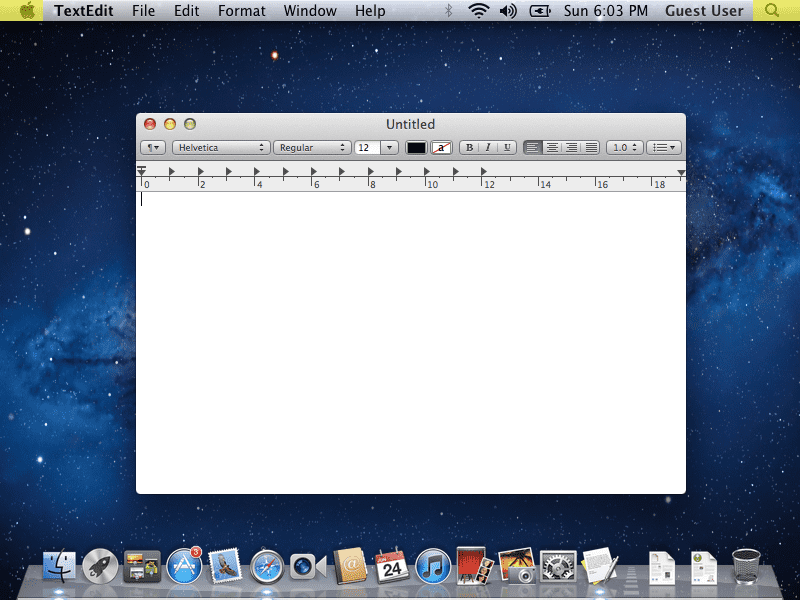Open Spotlight search magnifier
The height and width of the screenshot is (600, 800).
tap(772, 10)
